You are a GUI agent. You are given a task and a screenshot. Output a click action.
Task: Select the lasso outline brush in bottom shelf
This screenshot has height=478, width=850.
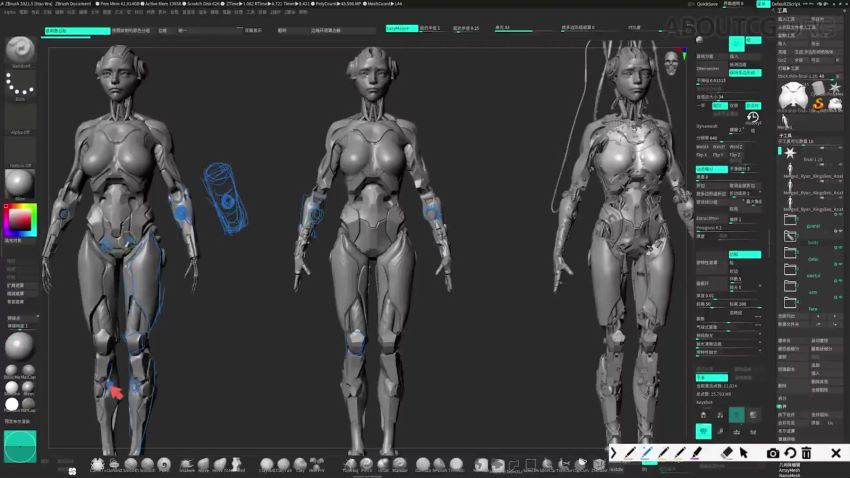click(x=514, y=464)
